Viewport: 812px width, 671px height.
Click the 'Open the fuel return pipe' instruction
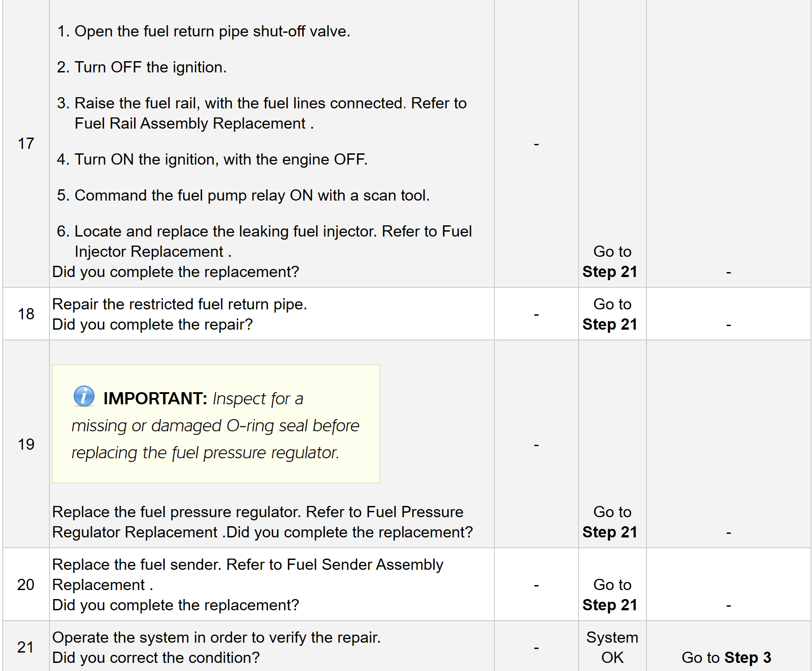click(212, 31)
